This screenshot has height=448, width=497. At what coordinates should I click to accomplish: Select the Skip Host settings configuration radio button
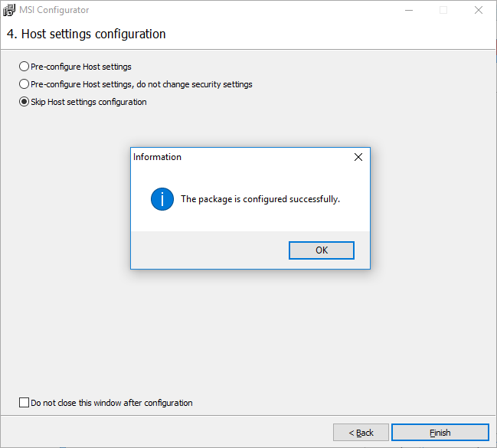(24, 102)
